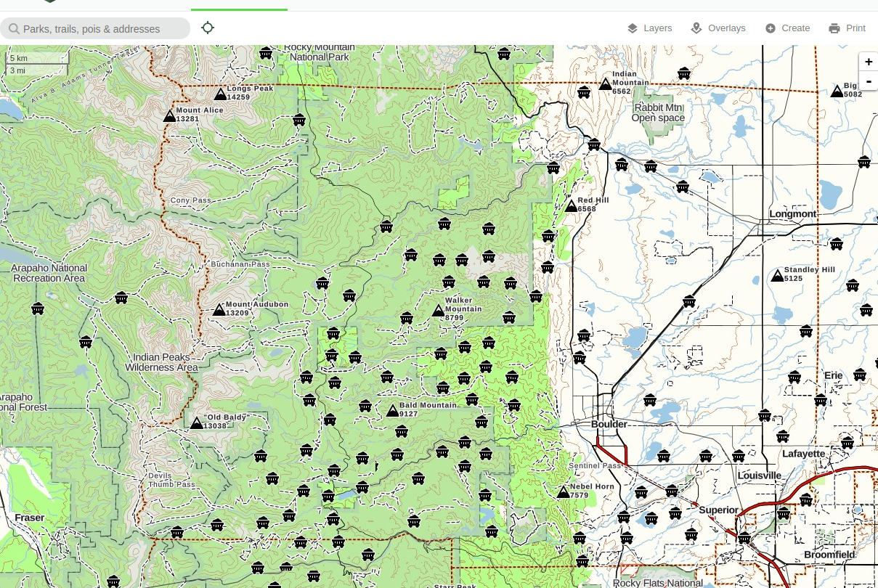Viewport: 878px width, 588px height.
Task: Select the Bald Mountain summit icon
Action: [x=392, y=411]
